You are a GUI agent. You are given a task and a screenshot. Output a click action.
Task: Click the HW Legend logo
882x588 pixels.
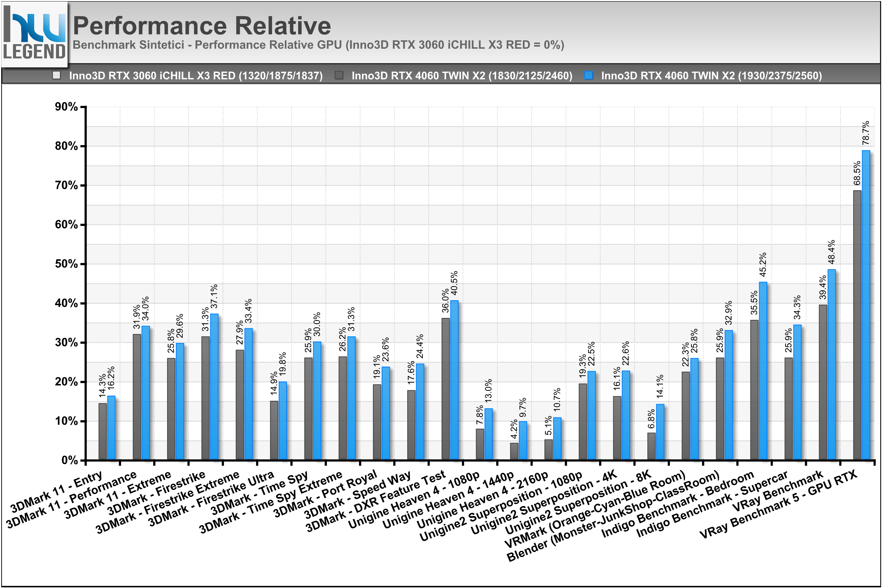point(35,34)
